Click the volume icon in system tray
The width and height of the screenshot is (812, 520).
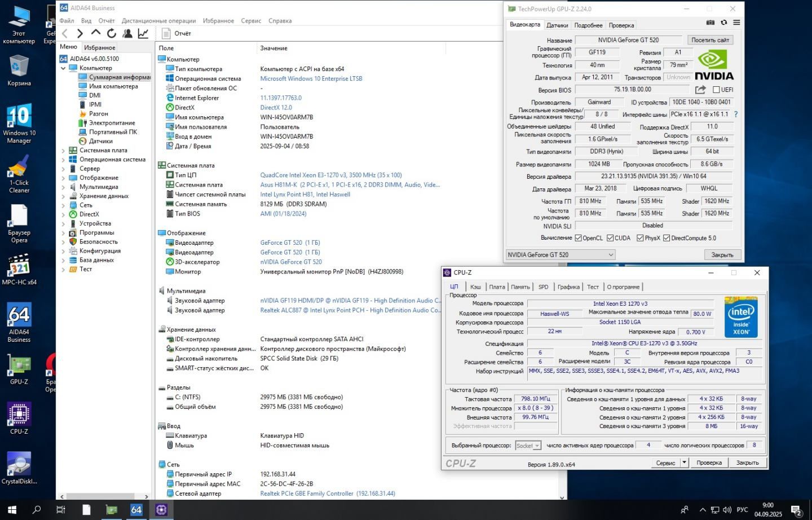727,510
